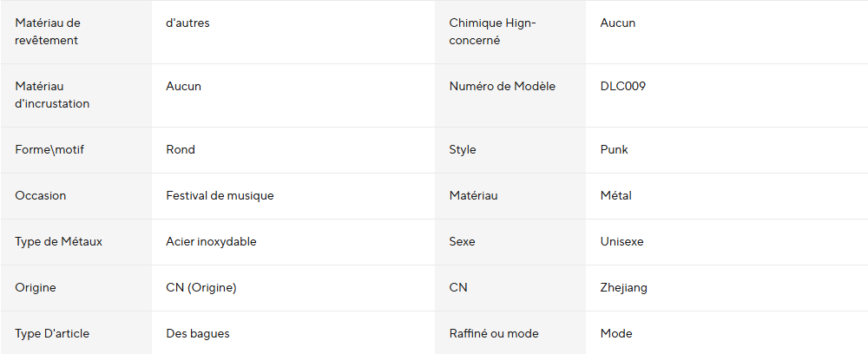Click the "Punk" style value
868x354 pixels.
point(614,150)
